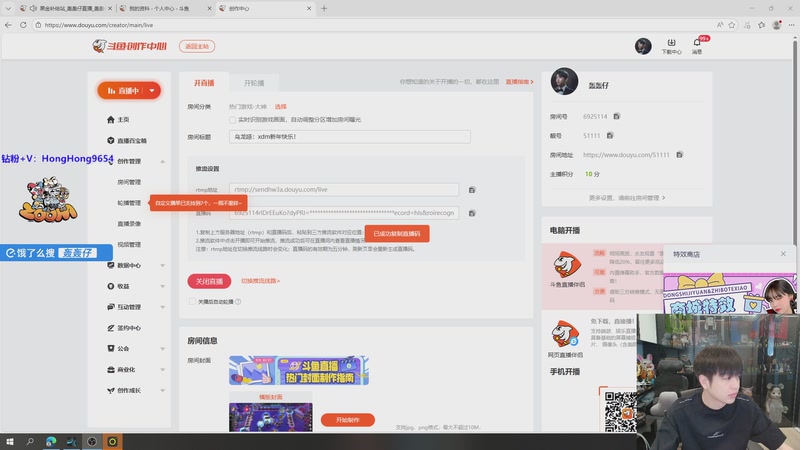Click 选择 to change room category
Image resolution: width=800 pixels, height=450 pixels.
coord(281,107)
